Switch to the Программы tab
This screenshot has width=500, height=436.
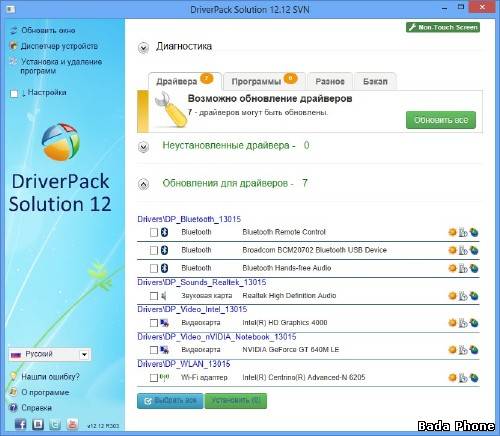[x=264, y=81]
